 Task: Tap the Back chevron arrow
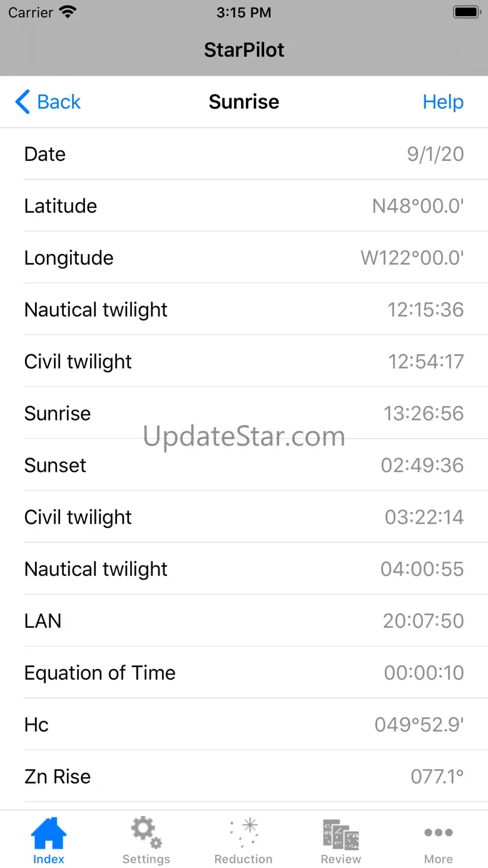[x=23, y=102]
